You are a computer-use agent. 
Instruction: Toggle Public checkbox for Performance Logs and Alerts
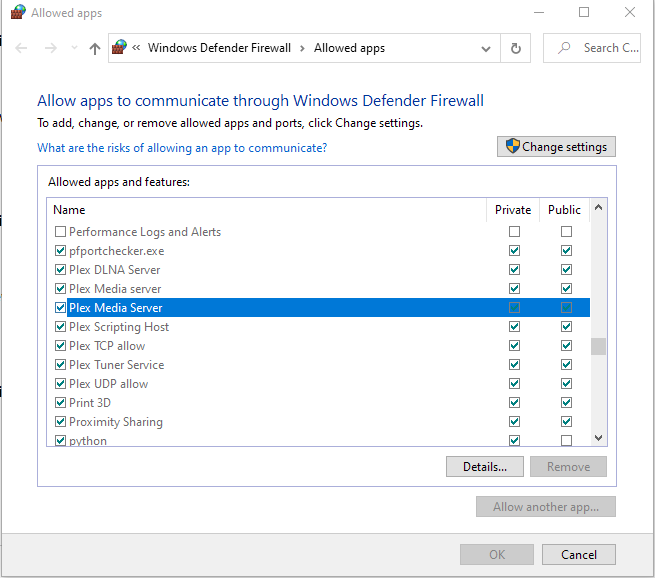click(x=566, y=231)
